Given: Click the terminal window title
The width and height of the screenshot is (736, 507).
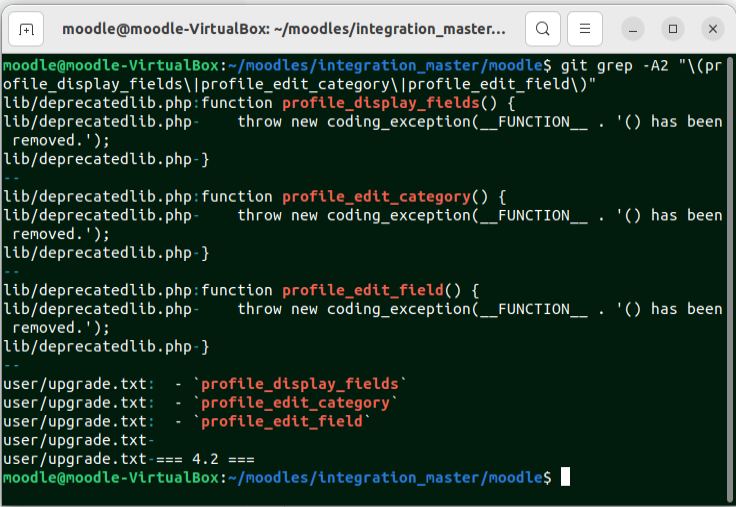Looking at the screenshot, I should 284,29.
